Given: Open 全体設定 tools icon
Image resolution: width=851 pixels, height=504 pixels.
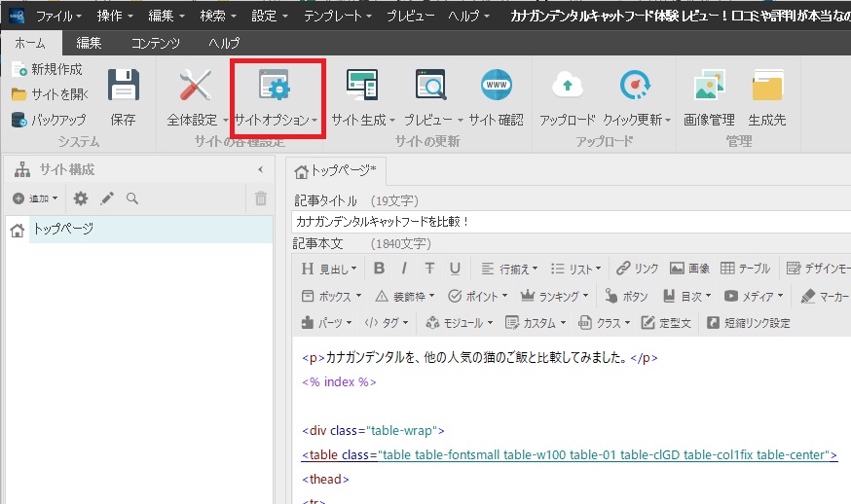Looking at the screenshot, I should pos(195,85).
